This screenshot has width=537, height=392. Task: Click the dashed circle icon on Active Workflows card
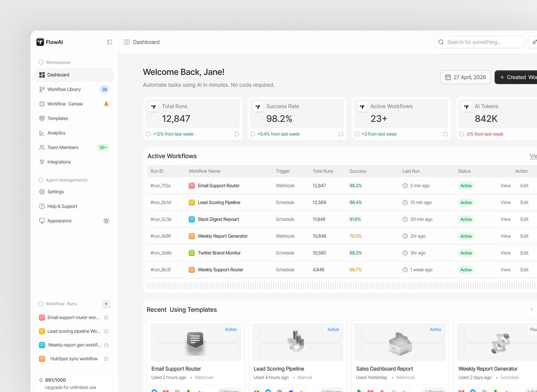coord(445,134)
